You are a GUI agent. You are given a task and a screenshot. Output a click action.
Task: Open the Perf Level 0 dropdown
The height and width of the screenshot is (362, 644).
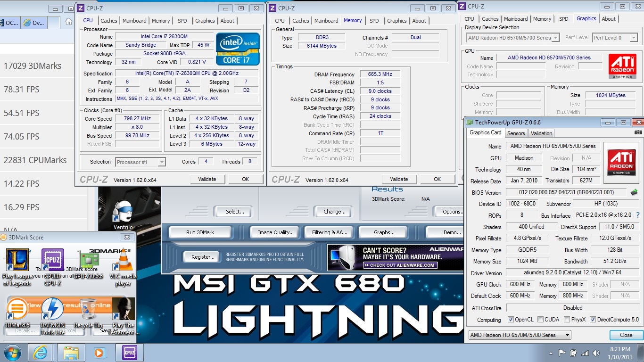point(615,38)
